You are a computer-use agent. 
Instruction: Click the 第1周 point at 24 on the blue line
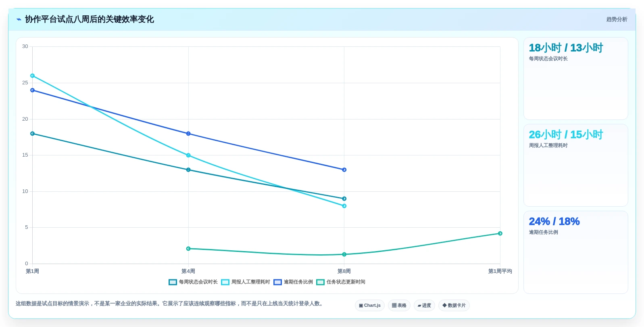pos(33,90)
